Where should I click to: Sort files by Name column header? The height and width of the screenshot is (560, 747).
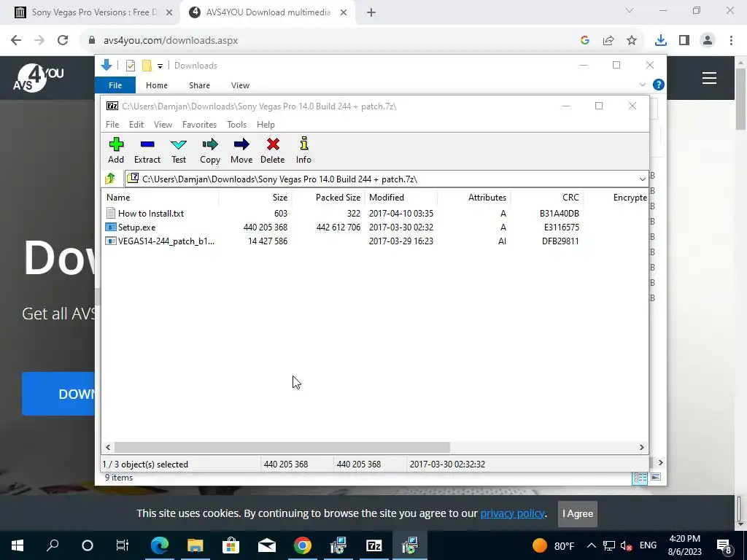coord(160,197)
